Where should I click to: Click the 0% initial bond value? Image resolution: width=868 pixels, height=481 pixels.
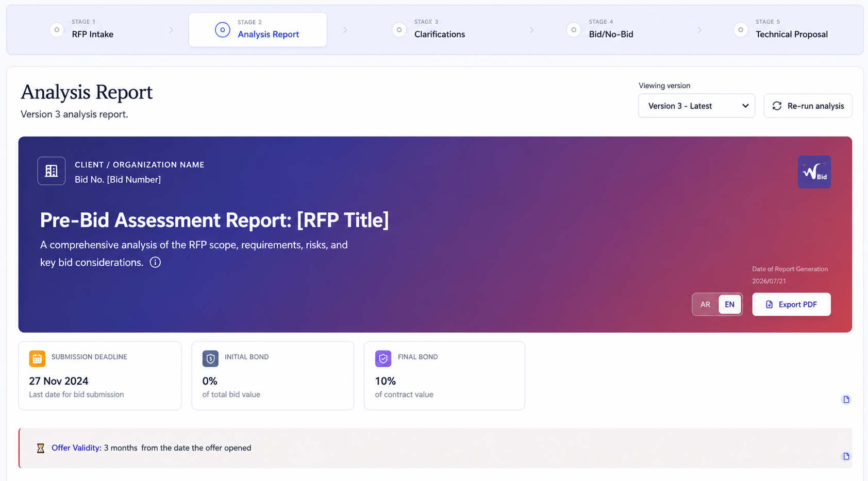pyautogui.click(x=210, y=381)
